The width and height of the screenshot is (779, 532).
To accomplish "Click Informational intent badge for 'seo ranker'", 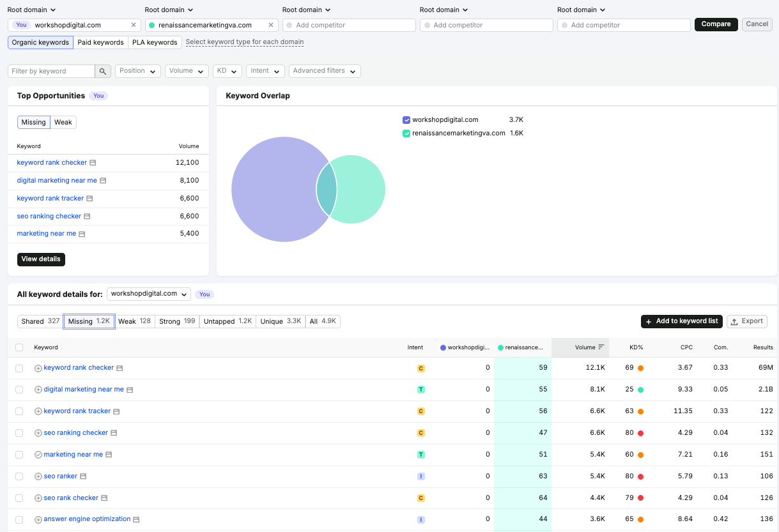I will tap(420, 476).
